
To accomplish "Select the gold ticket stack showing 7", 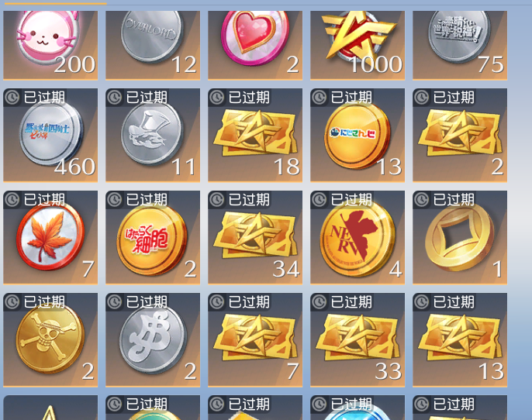I will (255, 339).
